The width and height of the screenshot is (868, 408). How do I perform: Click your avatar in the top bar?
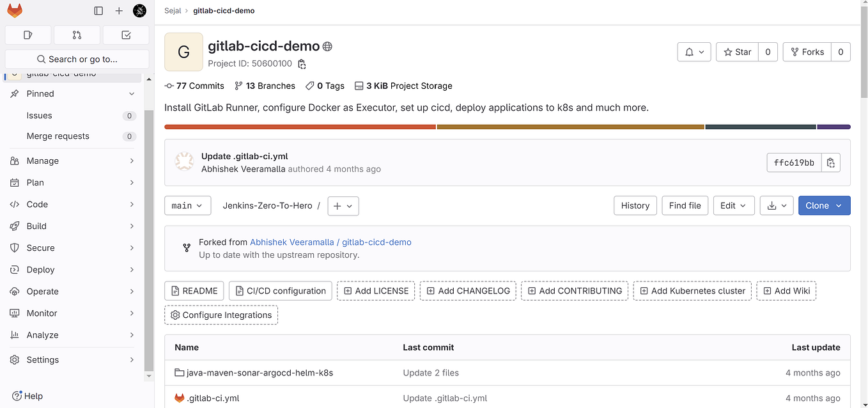(x=139, y=10)
